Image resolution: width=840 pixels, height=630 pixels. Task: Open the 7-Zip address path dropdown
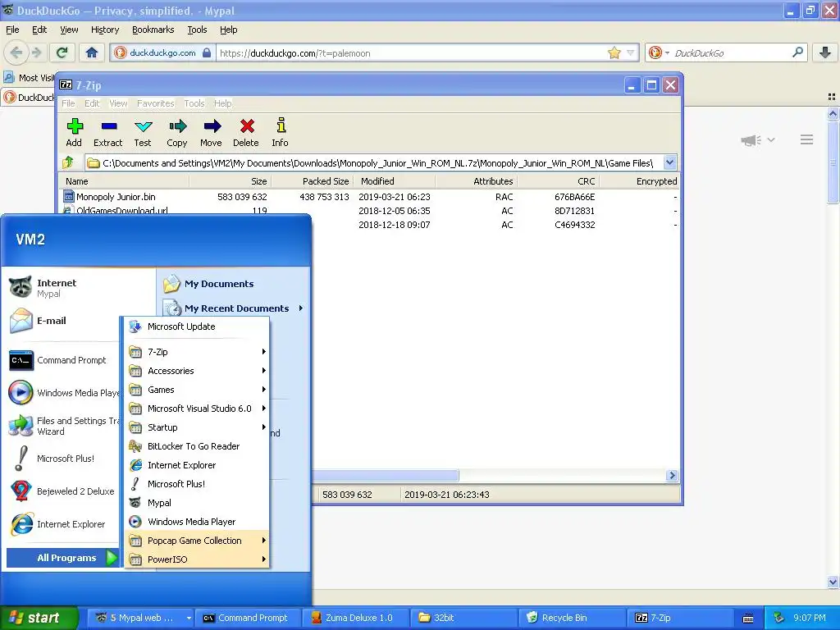(669, 162)
